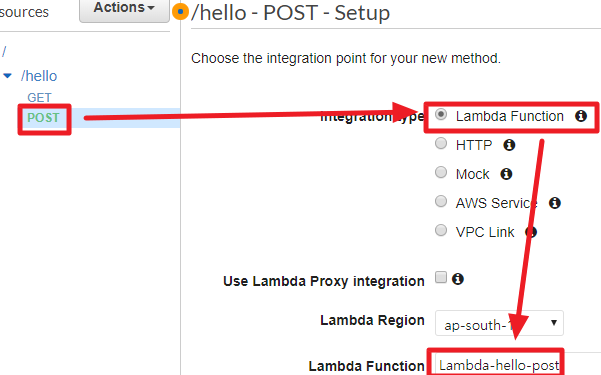Image resolution: width=601 pixels, height=375 pixels.
Task: Enable Use Lambda Proxy integration checkbox
Action: [441, 277]
